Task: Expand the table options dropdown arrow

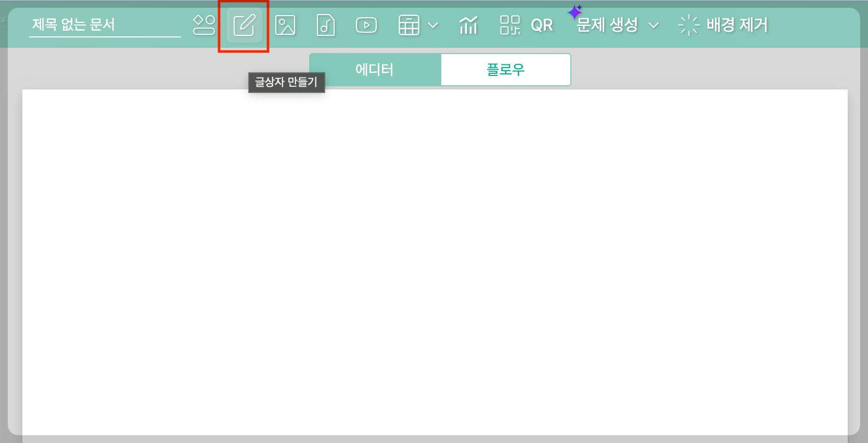Action: coord(433,25)
